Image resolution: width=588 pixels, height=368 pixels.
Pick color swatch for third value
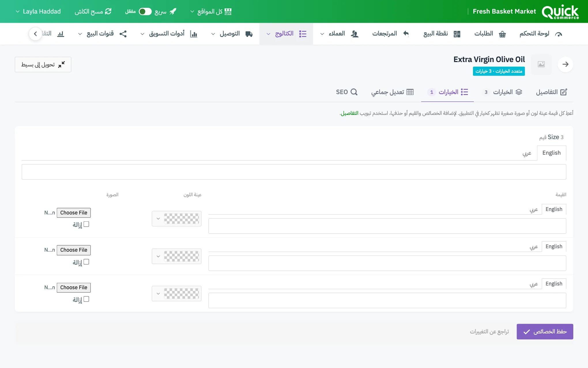(182, 294)
